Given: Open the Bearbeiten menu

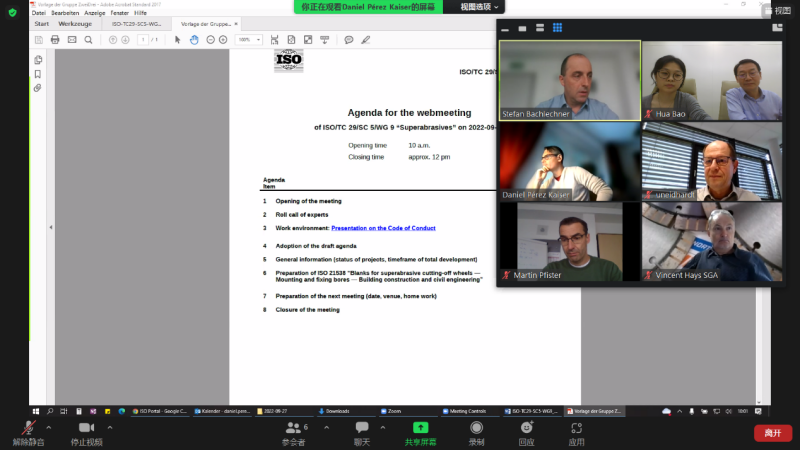Looking at the screenshot, I should pos(64,13).
